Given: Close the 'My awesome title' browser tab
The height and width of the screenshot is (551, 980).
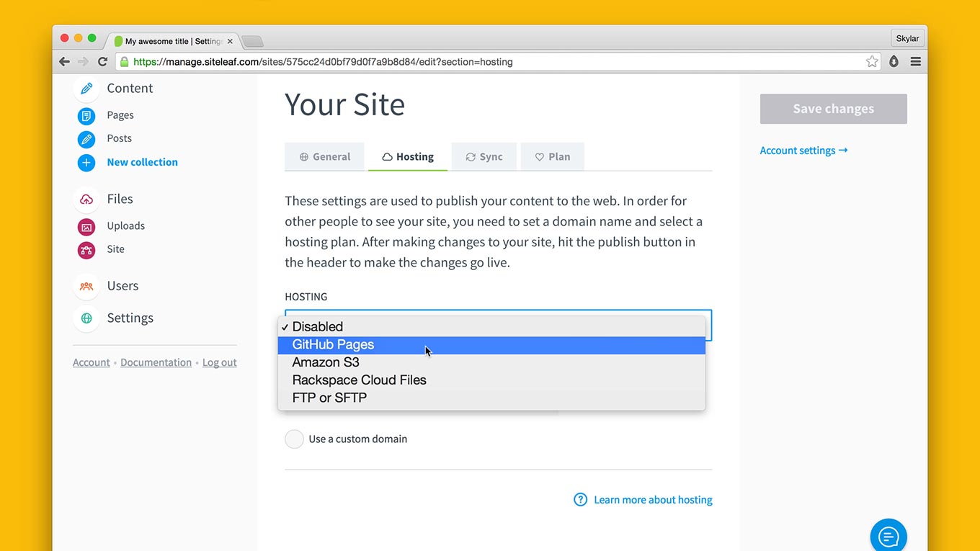Looking at the screenshot, I should 230,42.
